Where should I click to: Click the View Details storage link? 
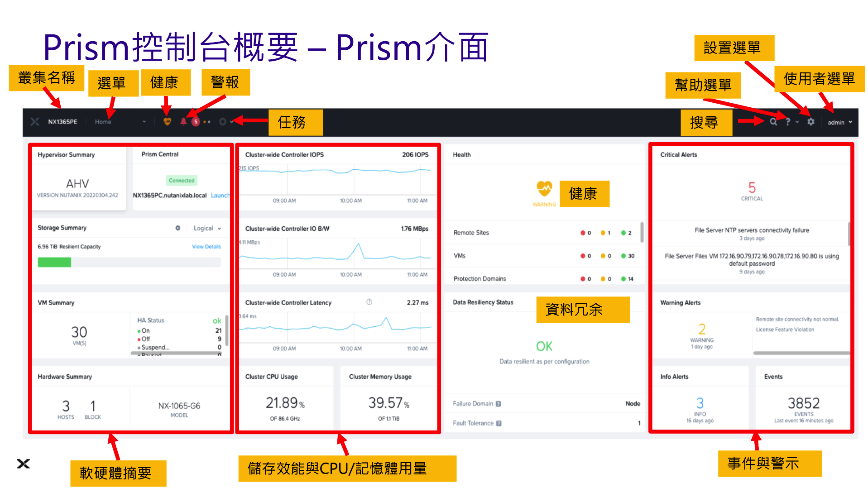[206, 247]
